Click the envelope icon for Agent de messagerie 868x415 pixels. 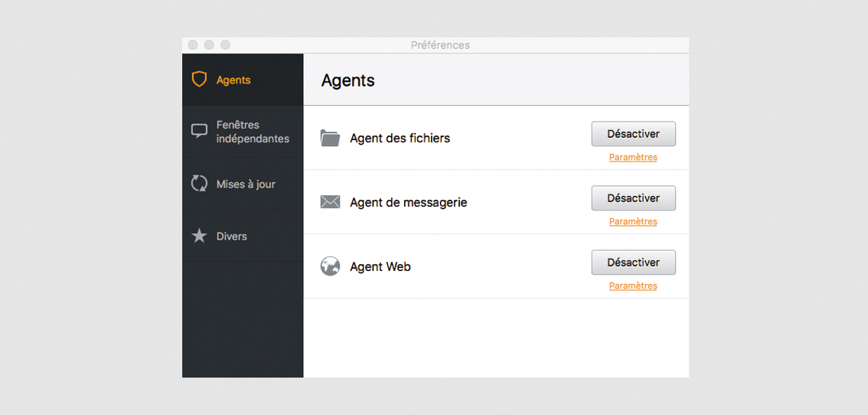tap(330, 202)
